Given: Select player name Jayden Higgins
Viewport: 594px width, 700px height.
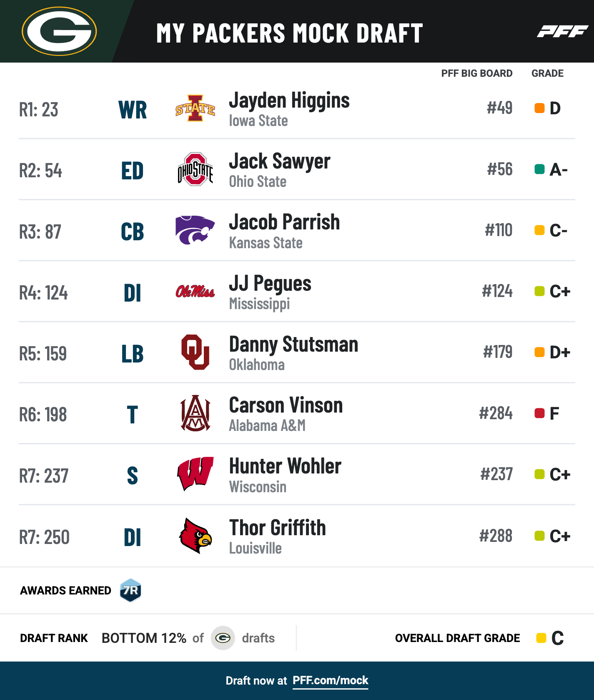Looking at the screenshot, I should pos(289,101).
